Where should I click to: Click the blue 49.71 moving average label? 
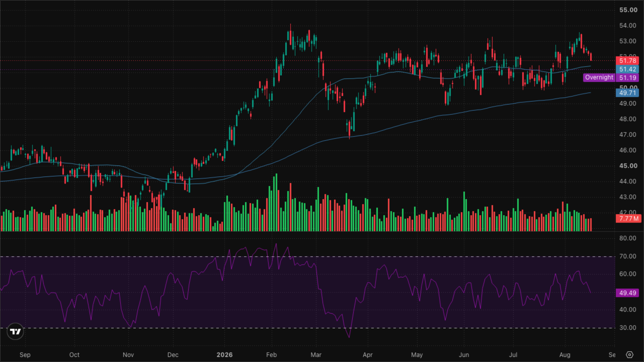point(627,93)
